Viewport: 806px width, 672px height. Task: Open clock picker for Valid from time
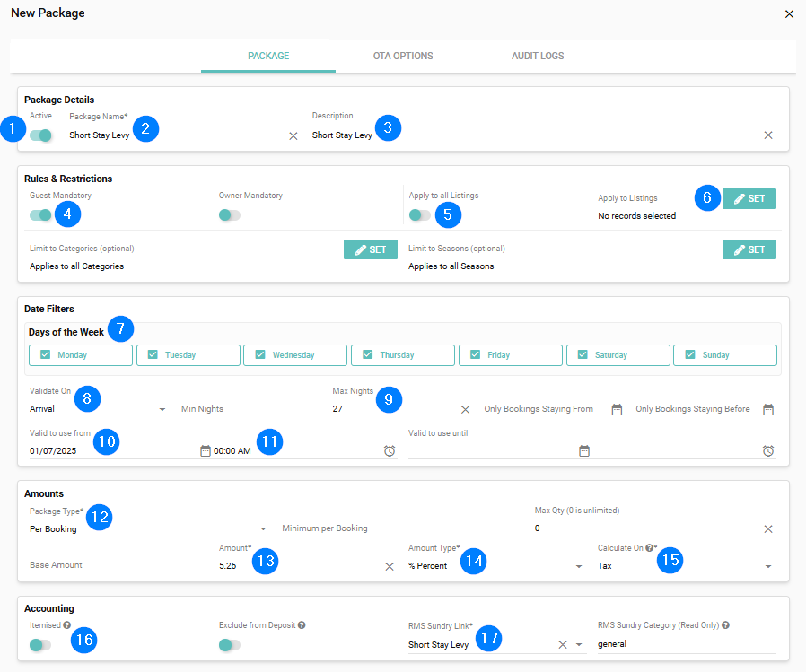[389, 451]
